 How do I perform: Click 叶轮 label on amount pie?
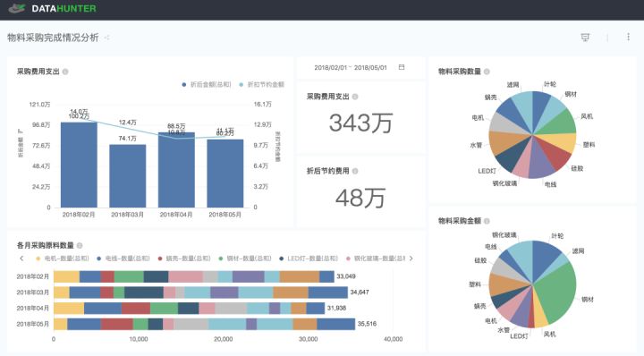click(557, 235)
